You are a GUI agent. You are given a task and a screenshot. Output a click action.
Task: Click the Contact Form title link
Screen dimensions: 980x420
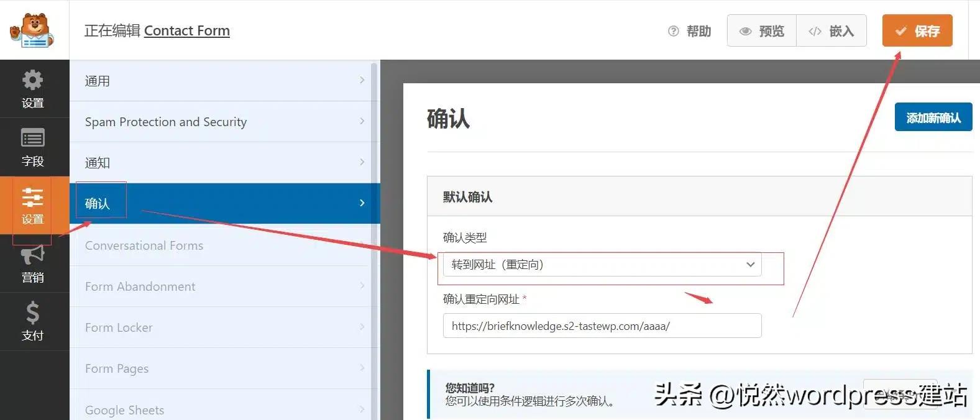pos(186,30)
